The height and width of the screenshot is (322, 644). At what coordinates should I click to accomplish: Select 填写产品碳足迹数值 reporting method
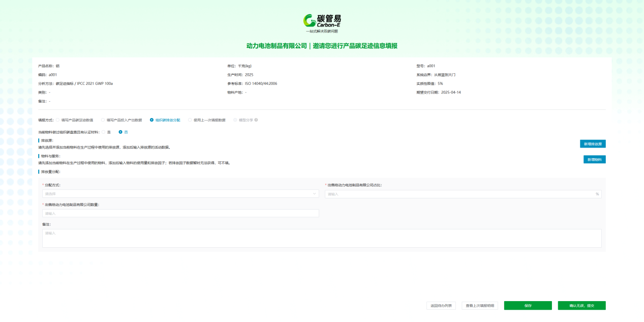coord(58,120)
